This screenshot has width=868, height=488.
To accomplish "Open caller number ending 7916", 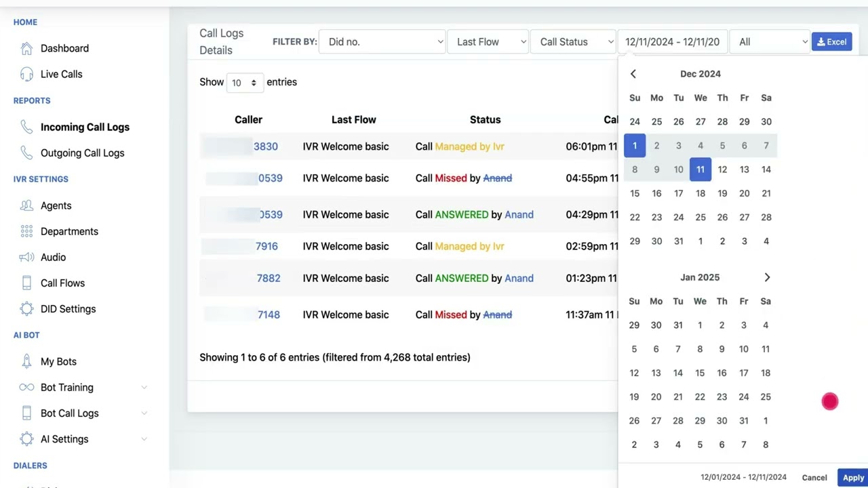I will (267, 246).
